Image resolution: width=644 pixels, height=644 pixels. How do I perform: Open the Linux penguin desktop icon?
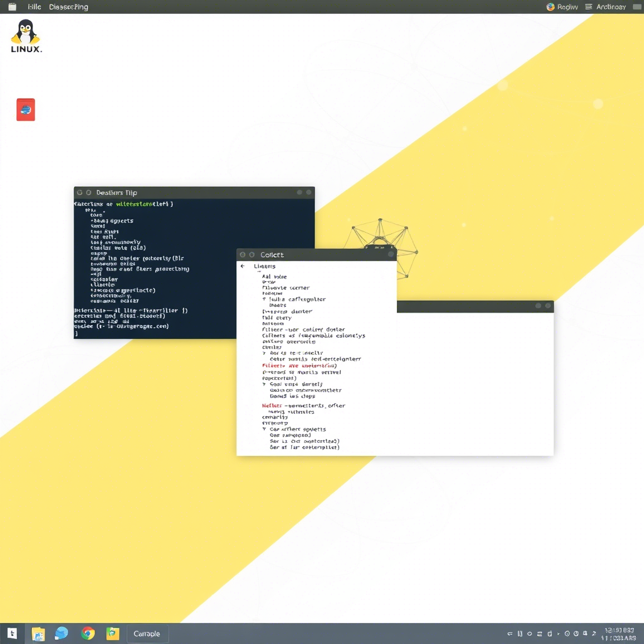point(25,36)
